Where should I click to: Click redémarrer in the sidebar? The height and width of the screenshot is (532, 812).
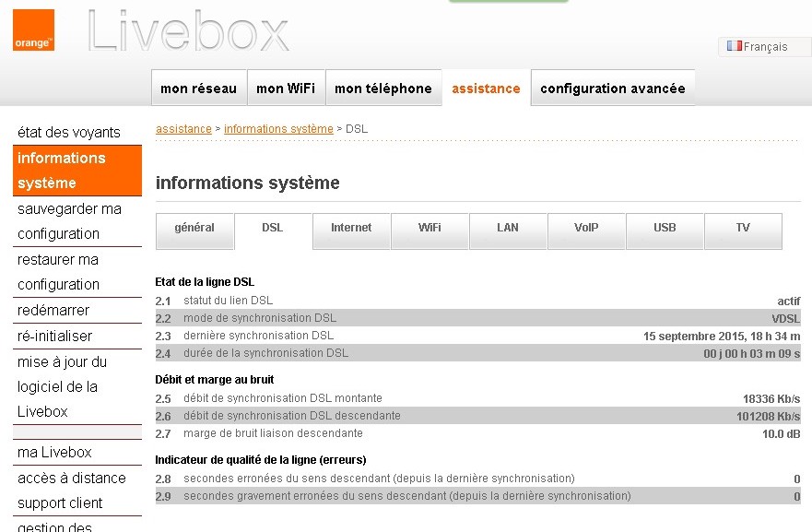[53, 311]
